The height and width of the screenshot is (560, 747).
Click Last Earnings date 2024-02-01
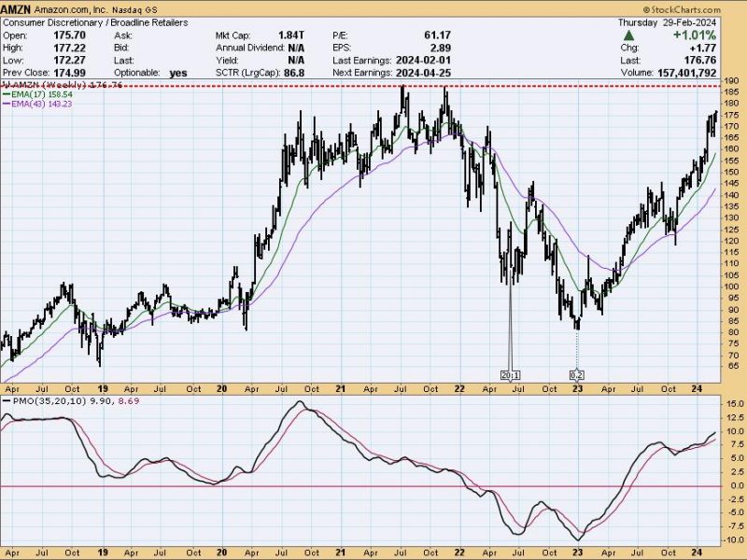pos(423,61)
